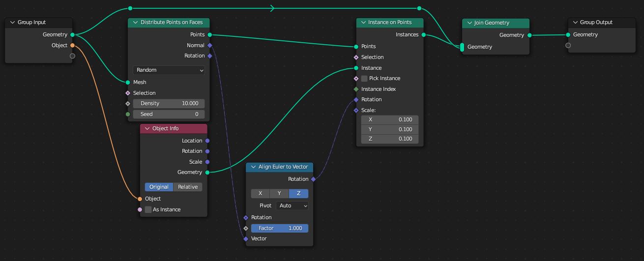This screenshot has width=644, height=261.
Task: Click the Geometry input socket on Group Output
Action: (x=568, y=35)
